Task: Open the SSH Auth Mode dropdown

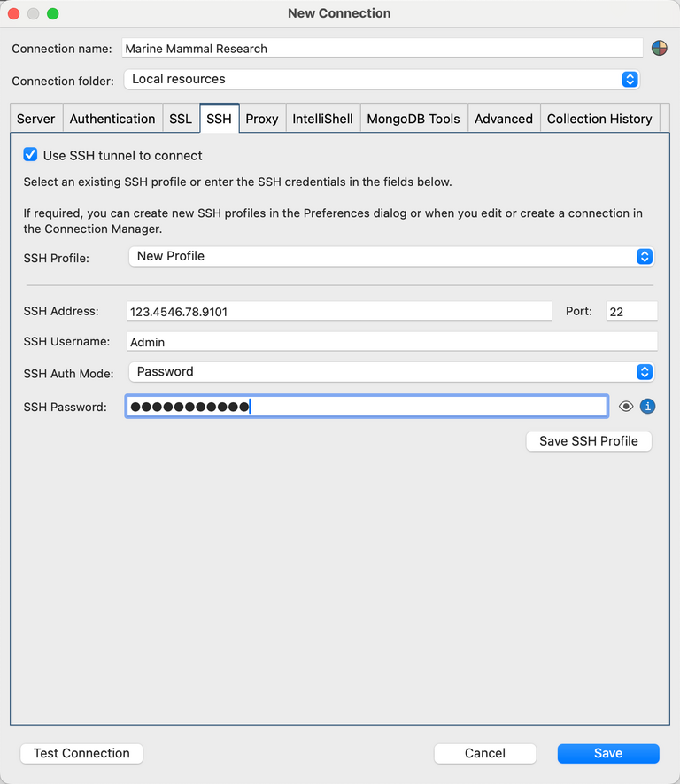Action: coord(645,372)
